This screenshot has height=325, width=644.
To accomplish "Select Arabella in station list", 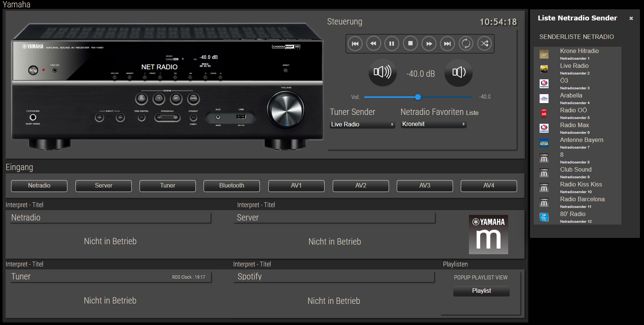I will click(x=571, y=96).
